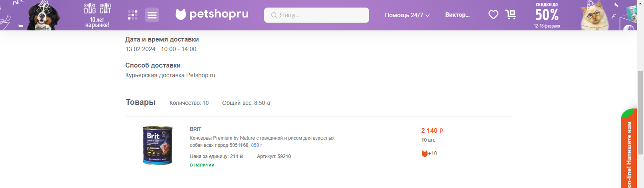This screenshot has height=188, width=644.
Task: Click "Курьерская доставка Petshop.ru" text
Action: [x=171, y=75]
